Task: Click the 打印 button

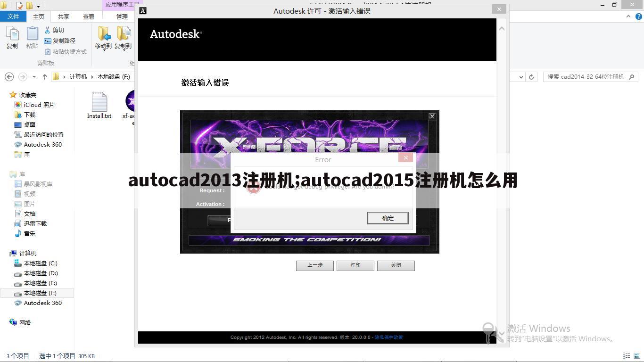Action: point(355,265)
